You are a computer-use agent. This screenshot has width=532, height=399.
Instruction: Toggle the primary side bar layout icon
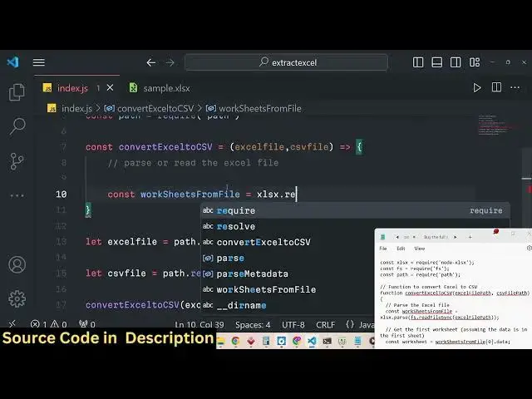click(418, 62)
